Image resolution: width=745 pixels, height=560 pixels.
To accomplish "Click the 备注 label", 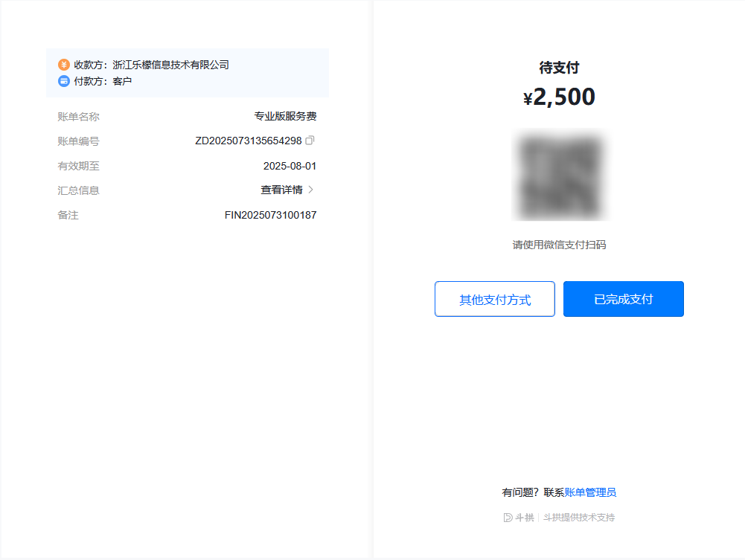I will click(x=68, y=215).
